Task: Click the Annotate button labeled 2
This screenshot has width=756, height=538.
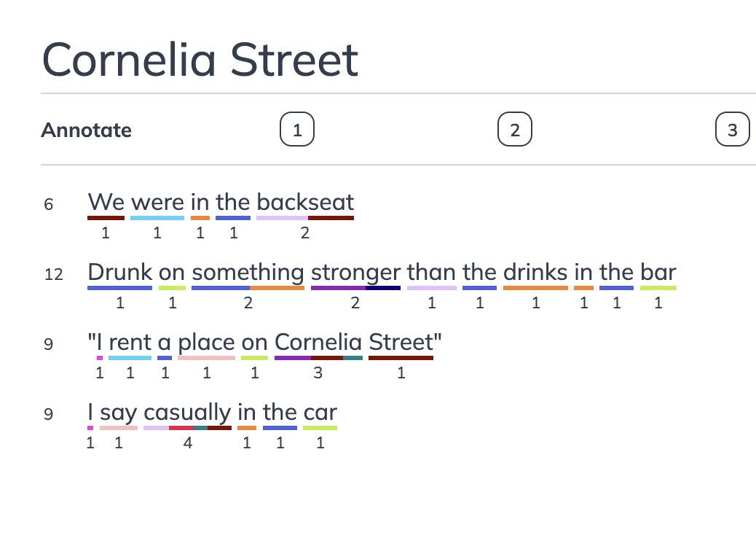Action: click(515, 129)
